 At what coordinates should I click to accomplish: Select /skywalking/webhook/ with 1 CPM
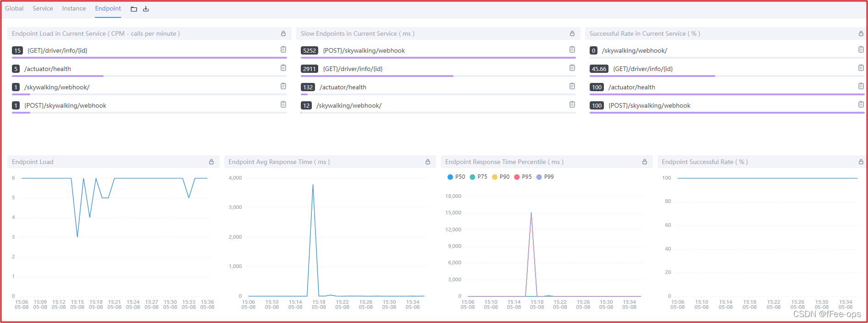coord(57,87)
